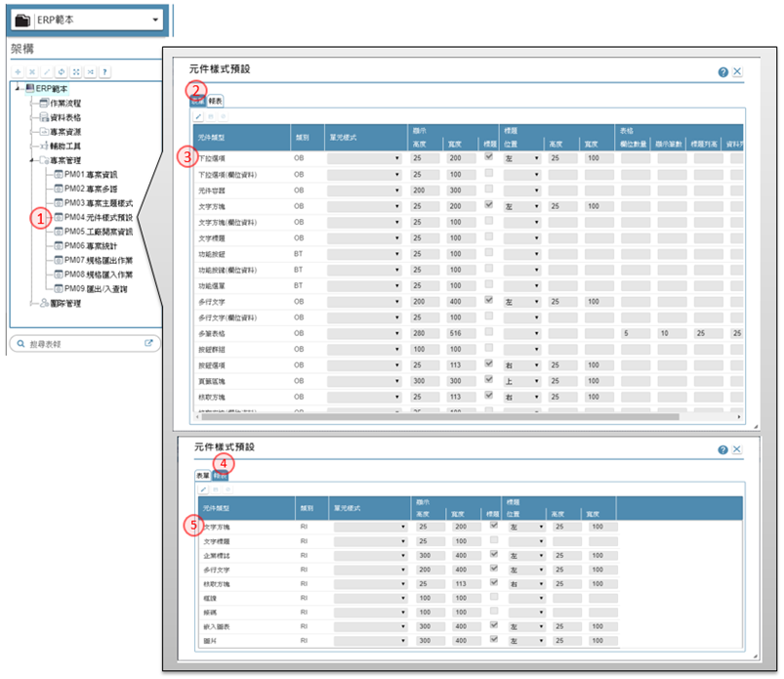Open the 單元樣式 dropdown in the 下拉選項 row
Image resolution: width=784 pixels, height=679 pixels.
click(x=364, y=158)
